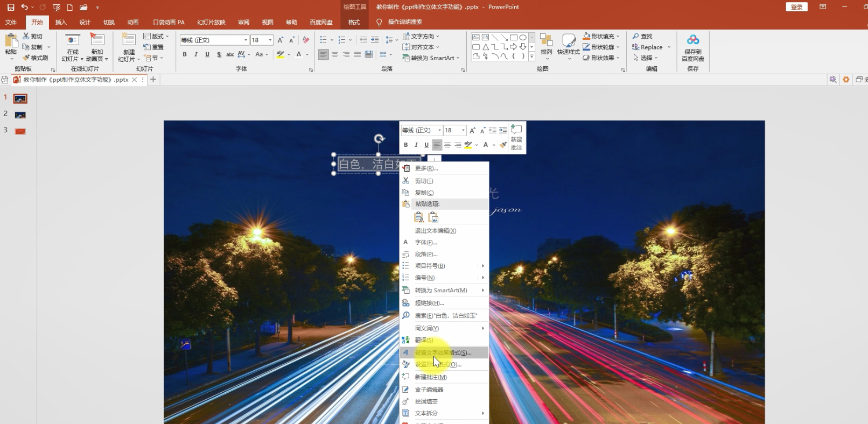Click the ribbon yellow text highlight color button
The height and width of the screenshot is (424, 868).
coord(280,54)
